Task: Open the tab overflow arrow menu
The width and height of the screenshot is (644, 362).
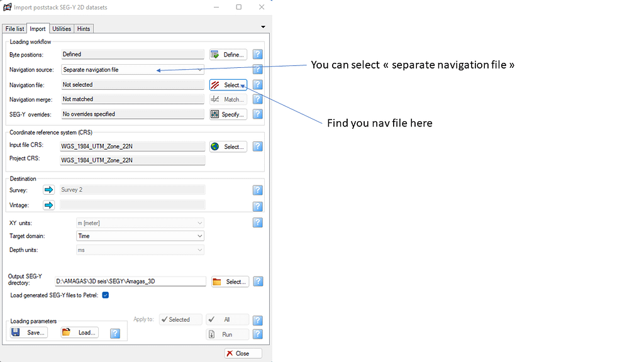Action: 263,26
